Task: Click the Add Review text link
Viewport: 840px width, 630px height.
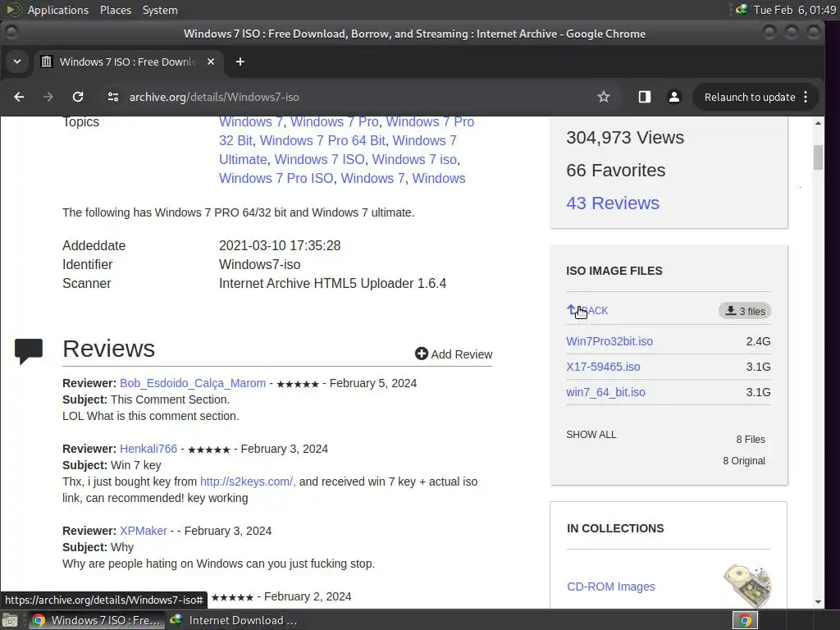Action: (x=461, y=354)
